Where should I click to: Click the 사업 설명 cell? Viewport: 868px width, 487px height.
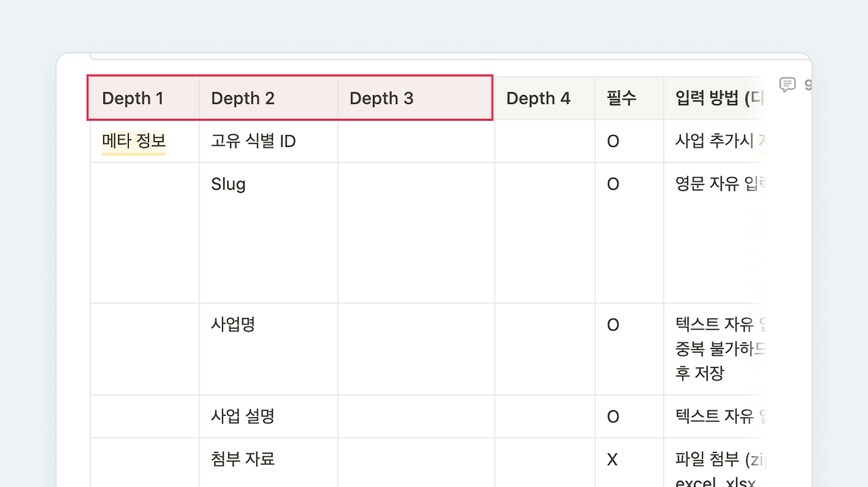point(269,416)
